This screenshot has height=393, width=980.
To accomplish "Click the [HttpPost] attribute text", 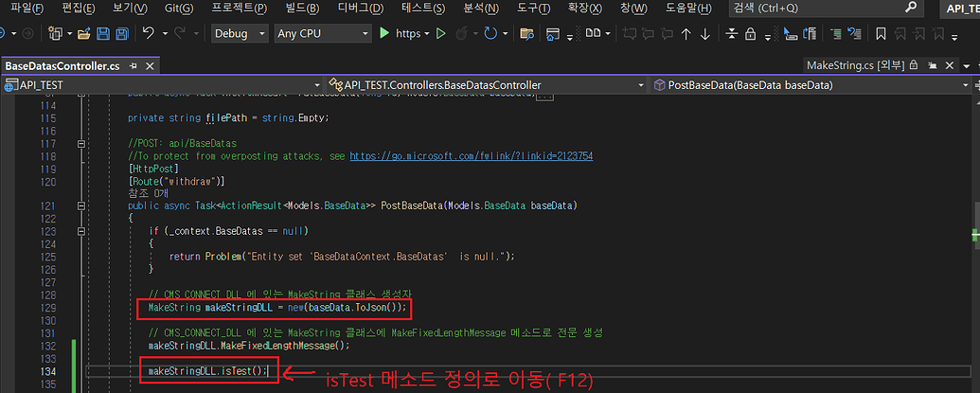I will [x=153, y=169].
